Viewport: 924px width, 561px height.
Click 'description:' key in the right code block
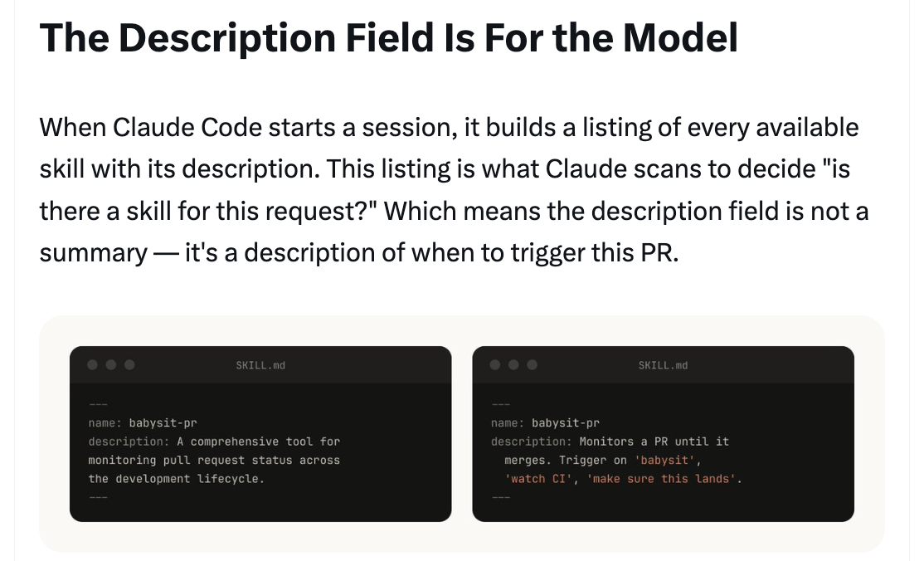(x=532, y=441)
